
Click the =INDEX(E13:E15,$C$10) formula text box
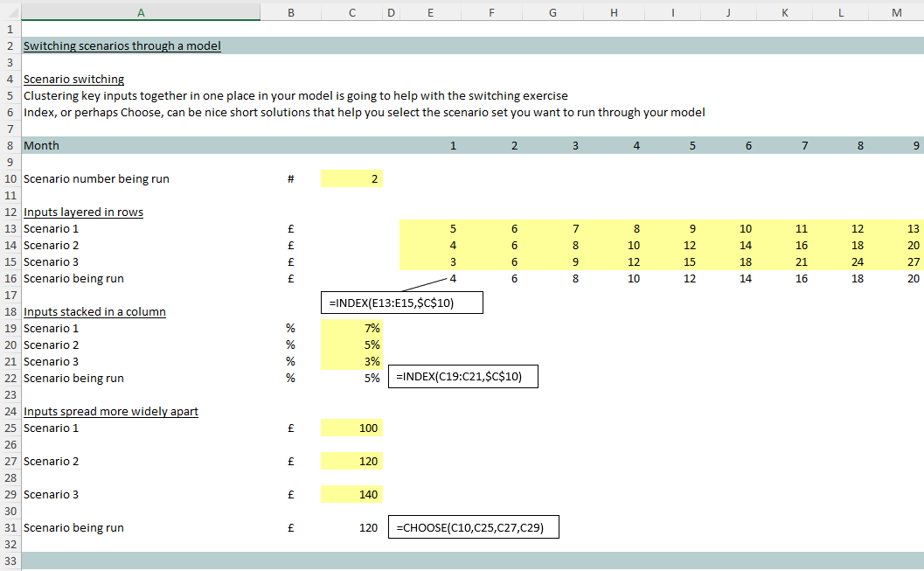pyautogui.click(x=401, y=303)
